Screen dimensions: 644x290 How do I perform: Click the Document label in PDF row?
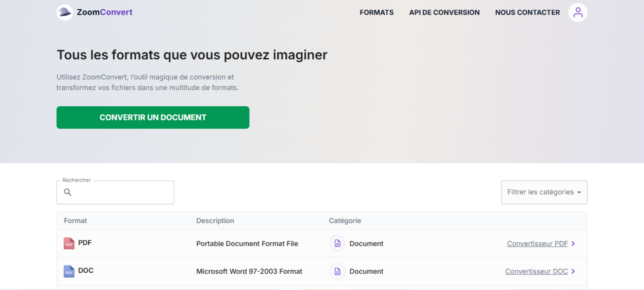(x=366, y=244)
